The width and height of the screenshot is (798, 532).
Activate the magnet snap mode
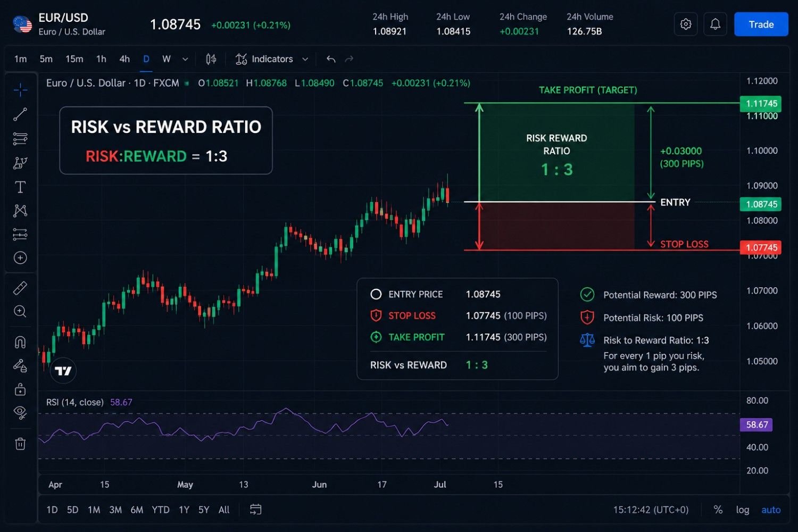point(20,342)
